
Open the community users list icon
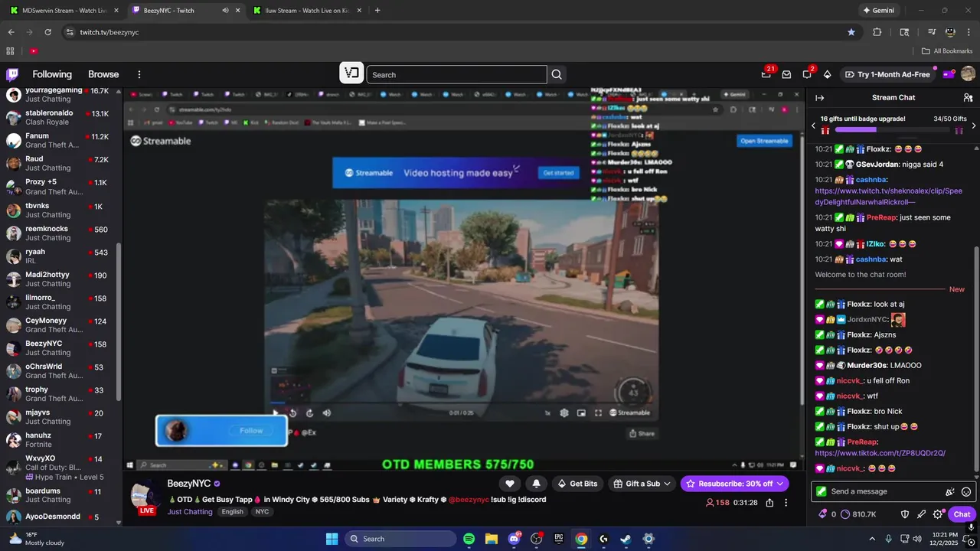968,98
